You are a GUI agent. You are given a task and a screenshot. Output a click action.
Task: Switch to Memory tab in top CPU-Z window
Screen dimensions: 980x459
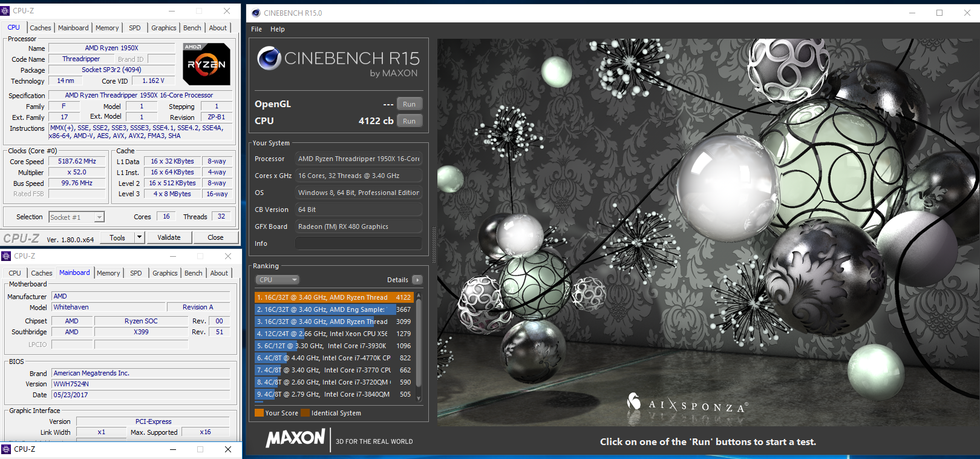coord(107,28)
